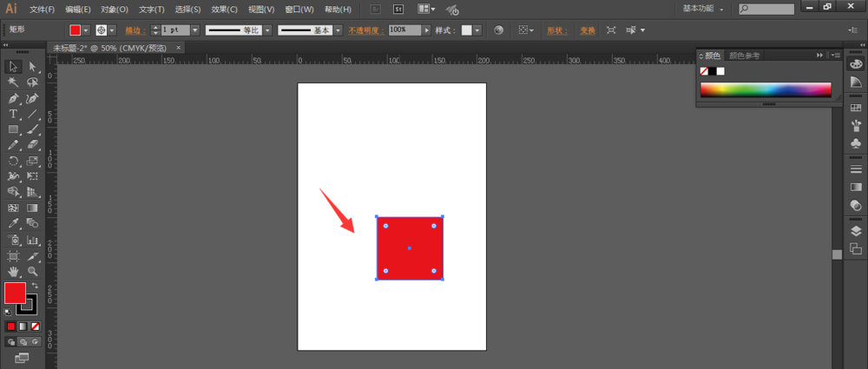Select the Type tool

tap(13, 114)
